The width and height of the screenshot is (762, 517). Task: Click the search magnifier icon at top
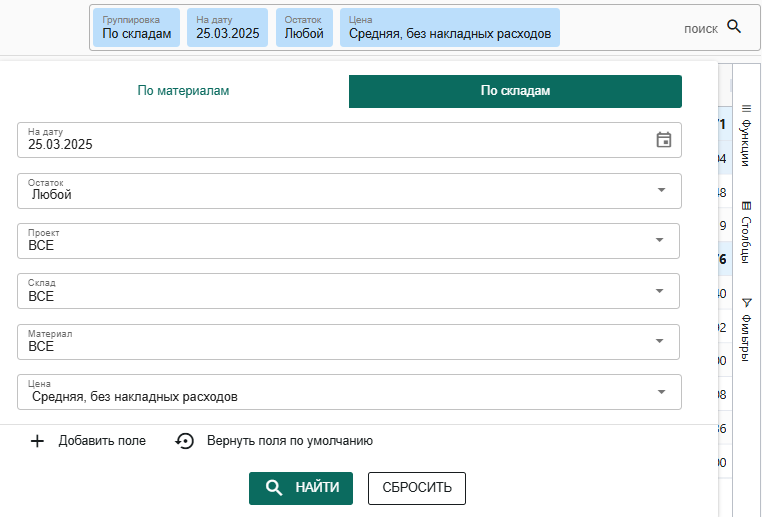coord(734,27)
